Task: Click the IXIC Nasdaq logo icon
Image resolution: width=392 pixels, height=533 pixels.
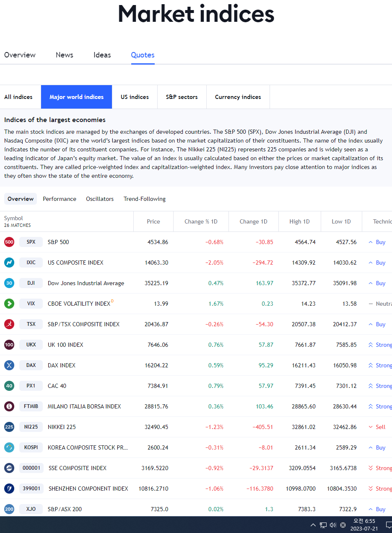Action: point(9,263)
